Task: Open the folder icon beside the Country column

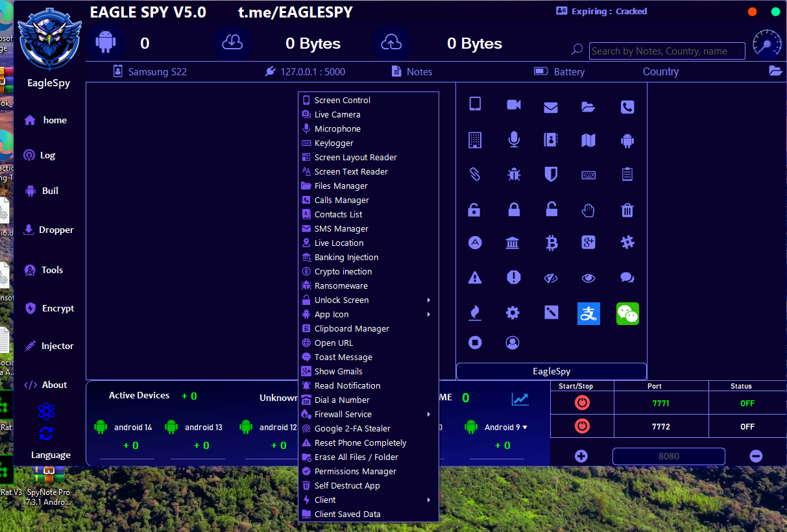Action: point(775,71)
